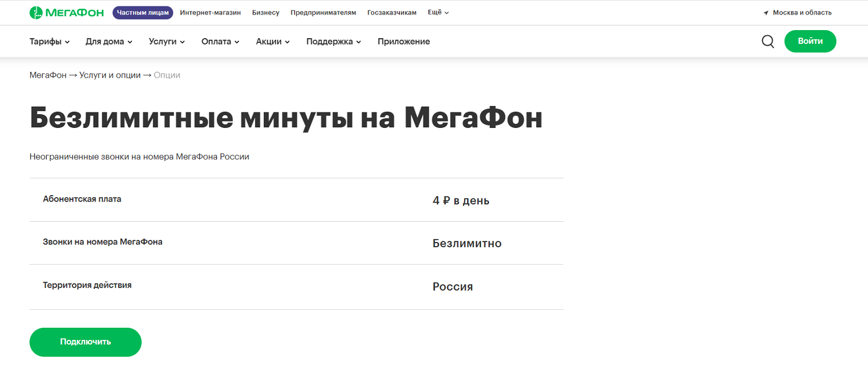
Task: Go to Бизнесу section
Action: (266, 13)
